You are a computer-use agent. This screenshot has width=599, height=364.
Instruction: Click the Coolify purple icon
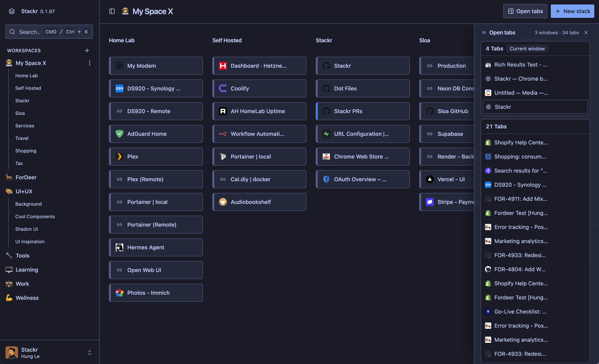(x=223, y=88)
